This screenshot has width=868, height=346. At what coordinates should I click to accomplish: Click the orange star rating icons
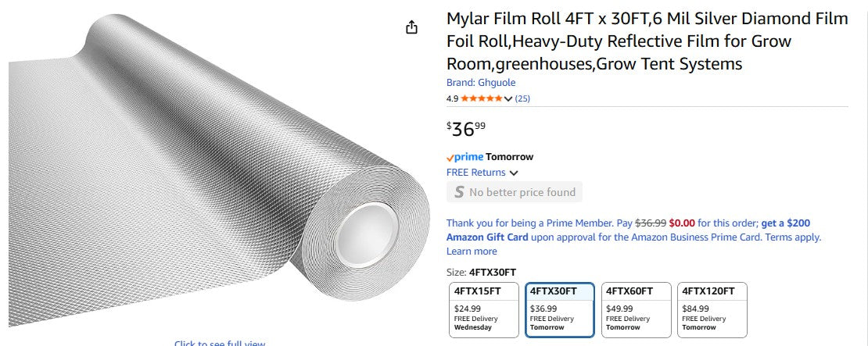point(482,98)
